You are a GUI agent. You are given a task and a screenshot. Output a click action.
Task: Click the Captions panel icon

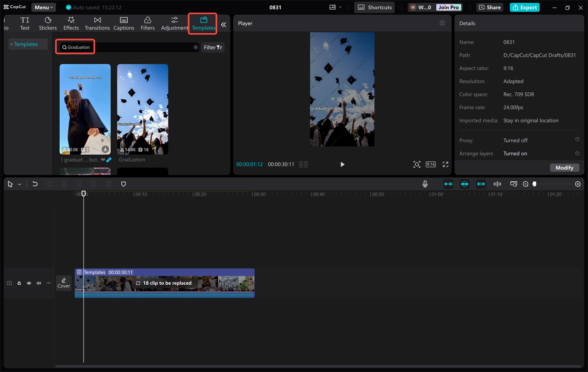coord(124,23)
